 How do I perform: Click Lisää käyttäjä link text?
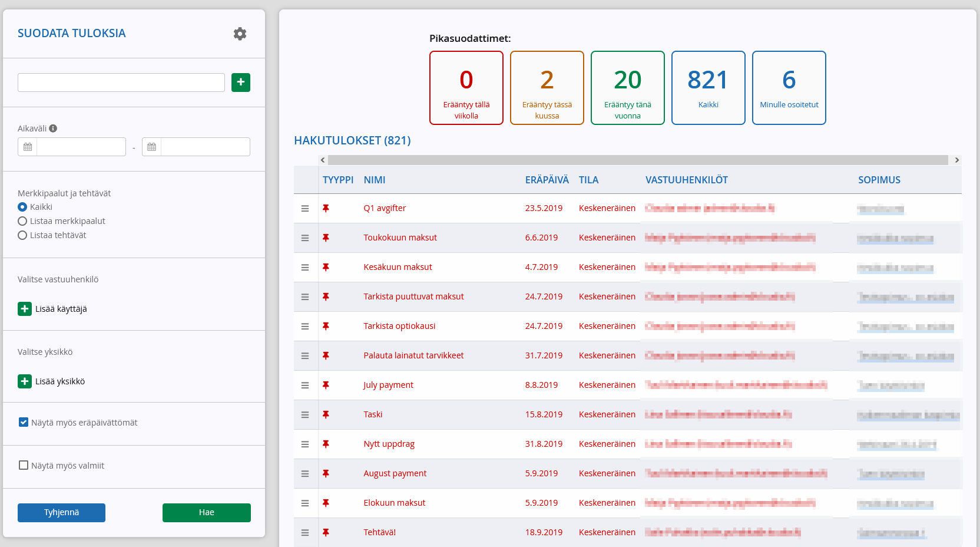61,309
